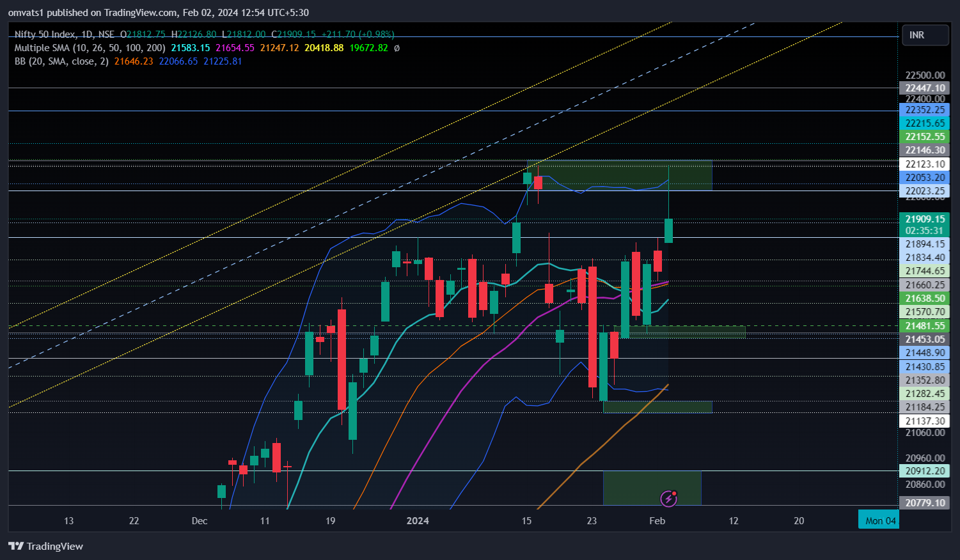Click the orange SMA value 21247.12
This screenshot has height=560, width=960.
coord(279,48)
